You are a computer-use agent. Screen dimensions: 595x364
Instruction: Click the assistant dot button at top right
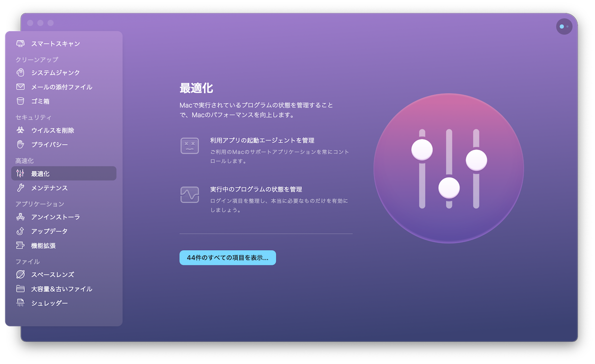[x=564, y=26]
